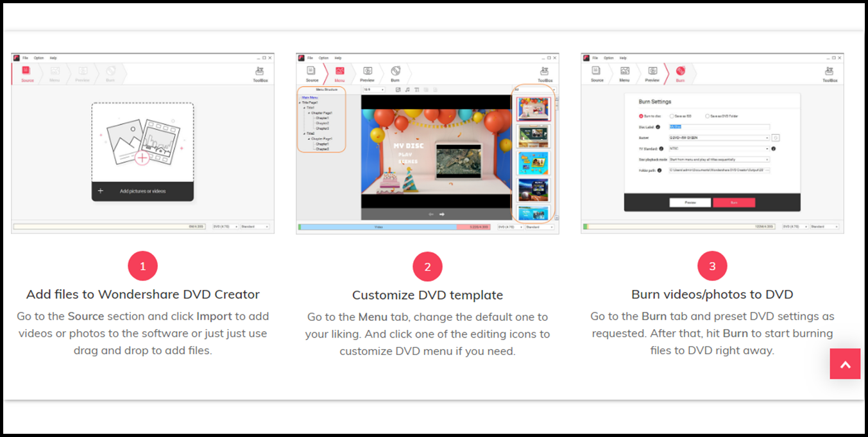Click ToolBox icon in third screenshot

click(x=830, y=71)
